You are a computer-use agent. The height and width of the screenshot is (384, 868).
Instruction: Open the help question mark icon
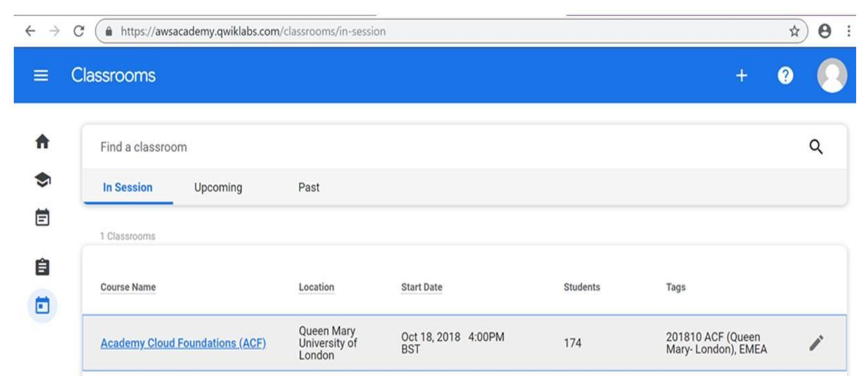785,75
